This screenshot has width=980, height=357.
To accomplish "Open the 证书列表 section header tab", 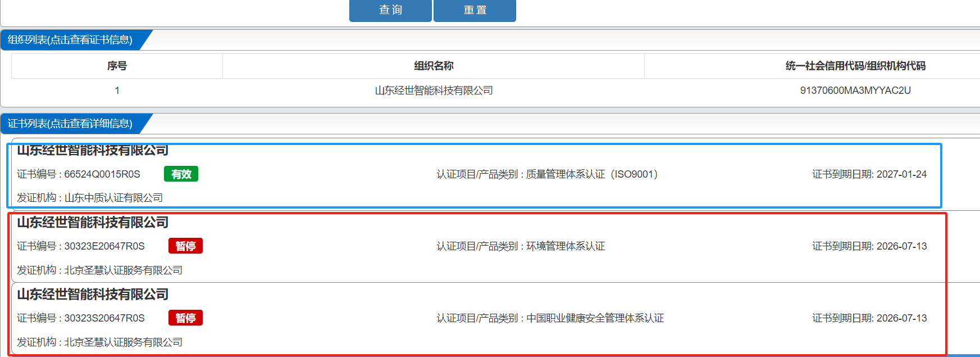I will 70,124.
